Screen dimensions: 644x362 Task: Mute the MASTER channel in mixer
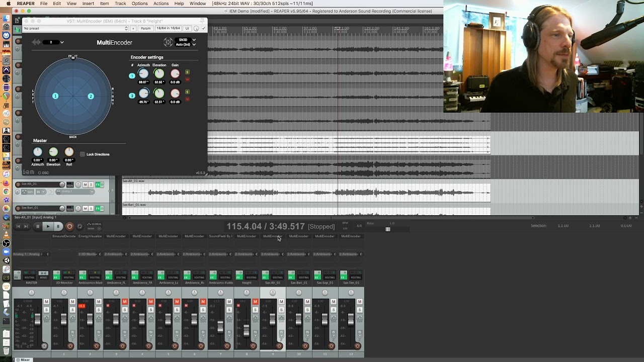tap(46, 302)
